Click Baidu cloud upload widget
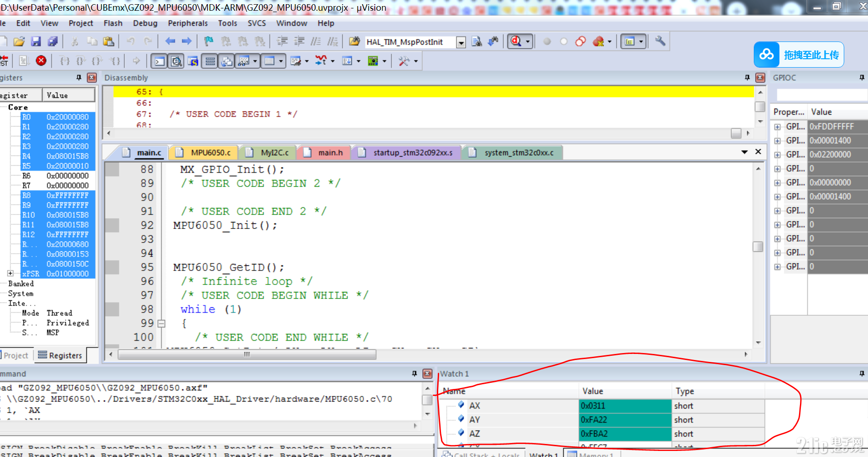868x457 pixels. [x=799, y=55]
